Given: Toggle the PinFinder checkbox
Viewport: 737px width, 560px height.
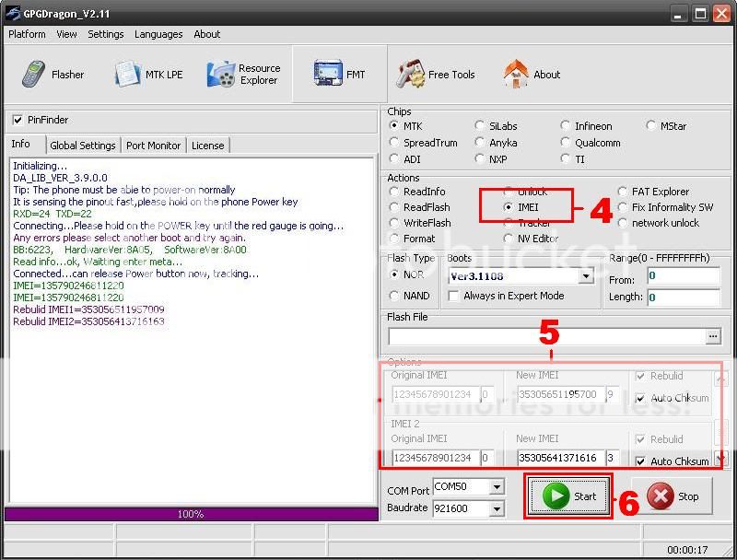Looking at the screenshot, I should (18, 120).
